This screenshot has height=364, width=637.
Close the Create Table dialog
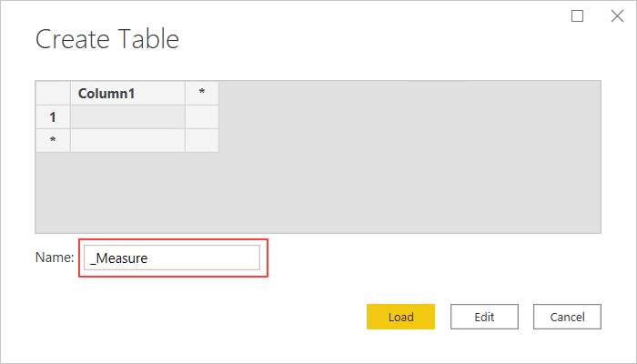click(x=618, y=15)
